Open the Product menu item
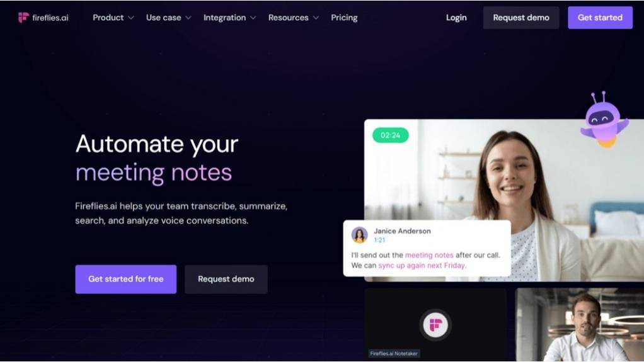The image size is (644, 362). tap(108, 18)
